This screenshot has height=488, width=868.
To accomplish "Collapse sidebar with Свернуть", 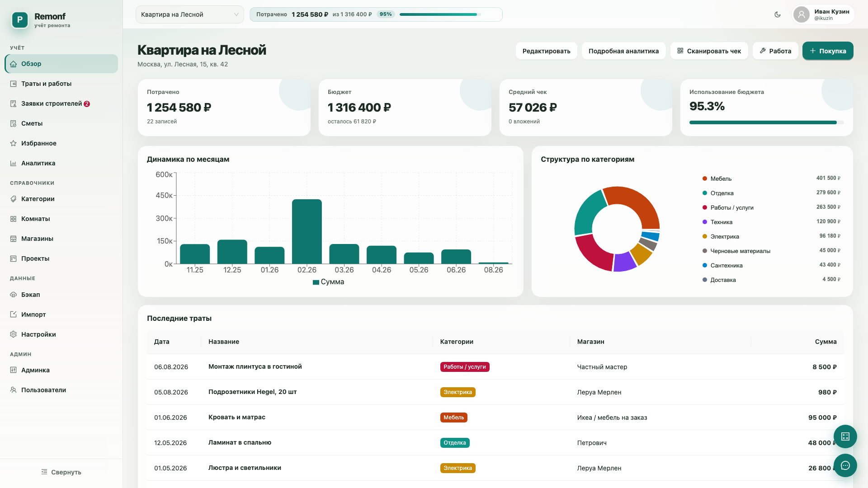I will pos(61,472).
